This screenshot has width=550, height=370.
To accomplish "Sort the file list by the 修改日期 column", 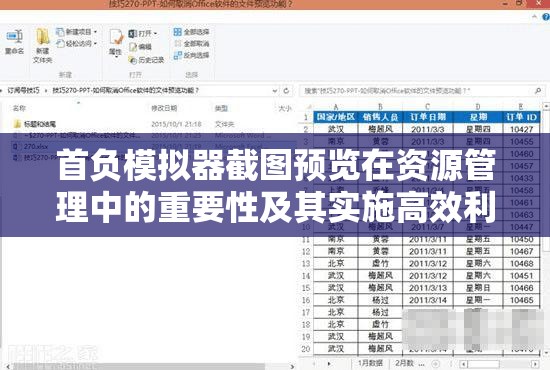I will pyautogui.click(x=164, y=108).
